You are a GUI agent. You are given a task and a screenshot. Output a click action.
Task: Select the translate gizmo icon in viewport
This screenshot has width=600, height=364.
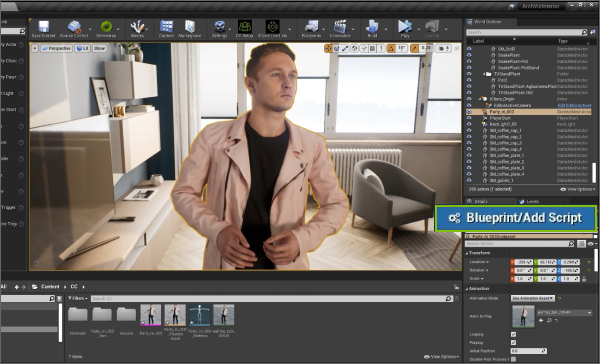point(328,48)
